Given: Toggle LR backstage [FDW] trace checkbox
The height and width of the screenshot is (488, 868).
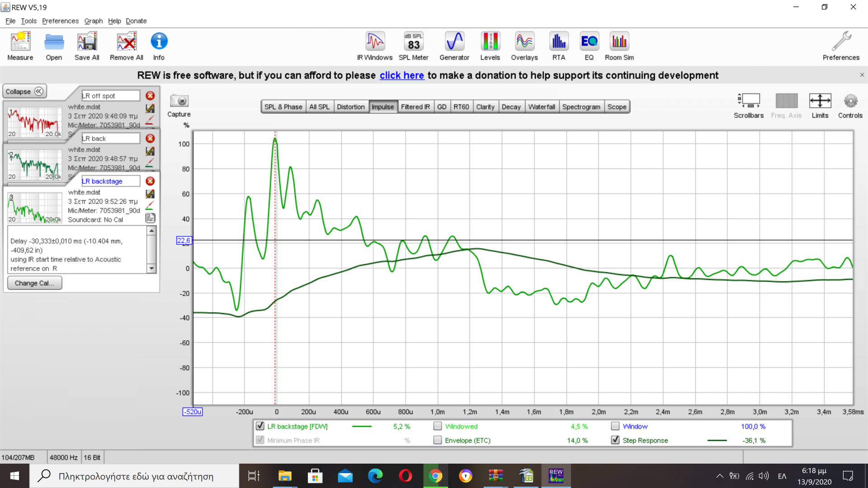Looking at the screenshot, I should [260, 426].
